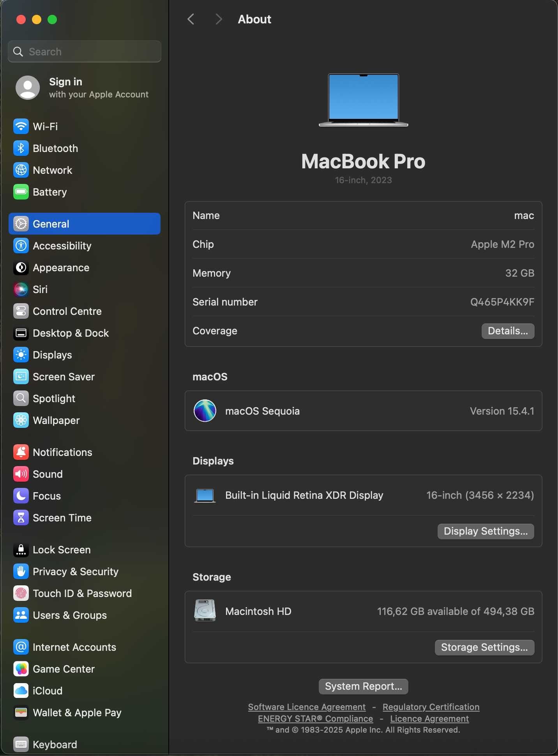Click the computer name value "mac"
Image resolution: width=558 pixels, height=756 pixels.
point(524,215)
